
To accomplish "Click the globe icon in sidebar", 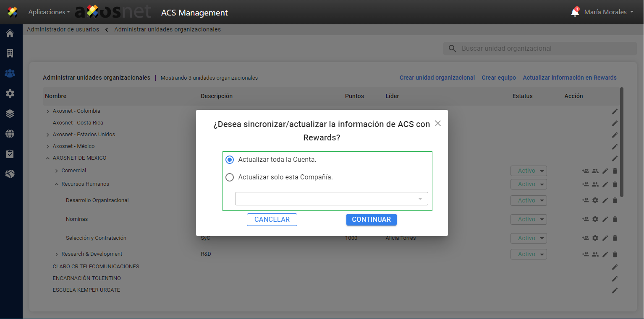I will (10, 134).
